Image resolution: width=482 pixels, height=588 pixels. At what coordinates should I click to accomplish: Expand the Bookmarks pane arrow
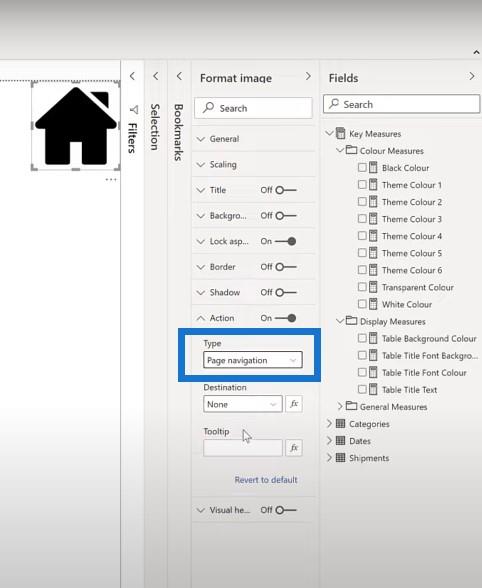click(x=179, y=76)
